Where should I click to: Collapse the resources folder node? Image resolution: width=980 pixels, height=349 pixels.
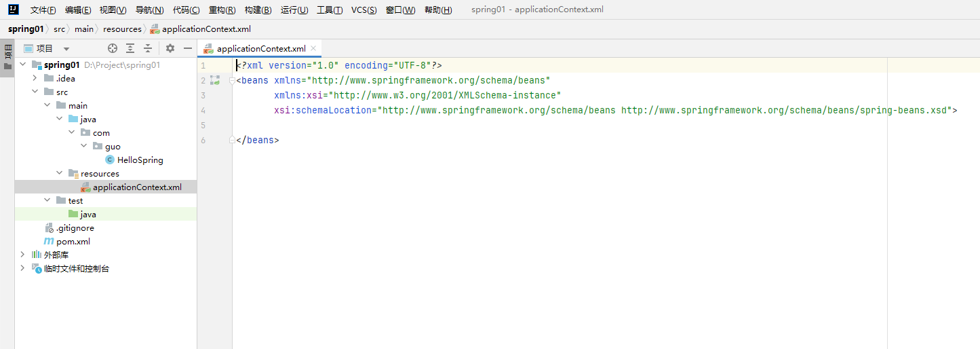tap(60, 174)
